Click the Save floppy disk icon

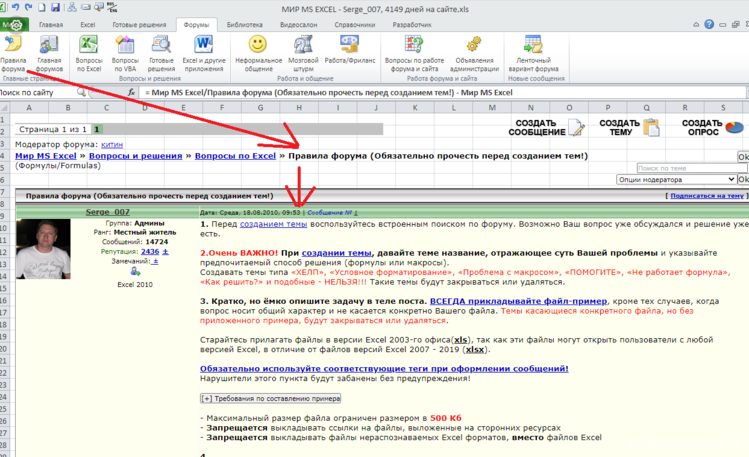(55, 7)
